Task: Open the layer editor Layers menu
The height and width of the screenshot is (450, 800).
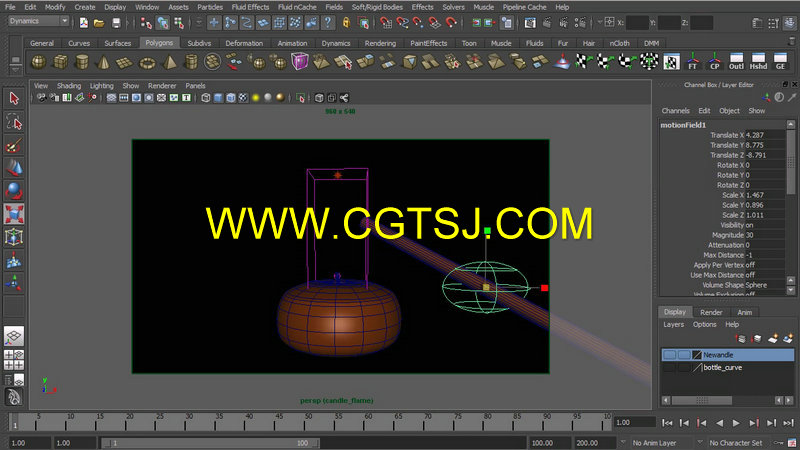Action: 673,324
